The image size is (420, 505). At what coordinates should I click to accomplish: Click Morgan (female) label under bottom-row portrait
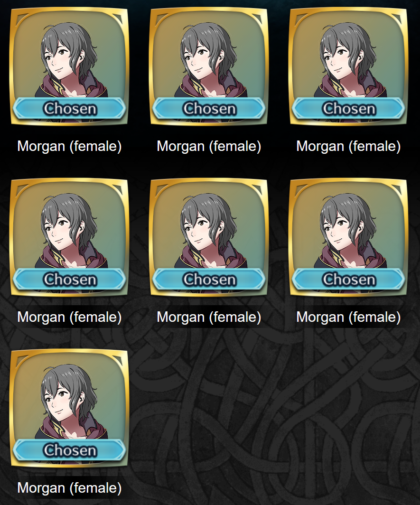pyautogui.click(x=69, y=487)
